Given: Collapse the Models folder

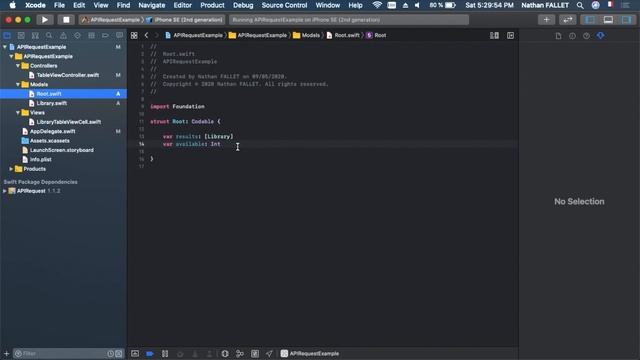Looking at the screenshot, I should pos(18,84).
